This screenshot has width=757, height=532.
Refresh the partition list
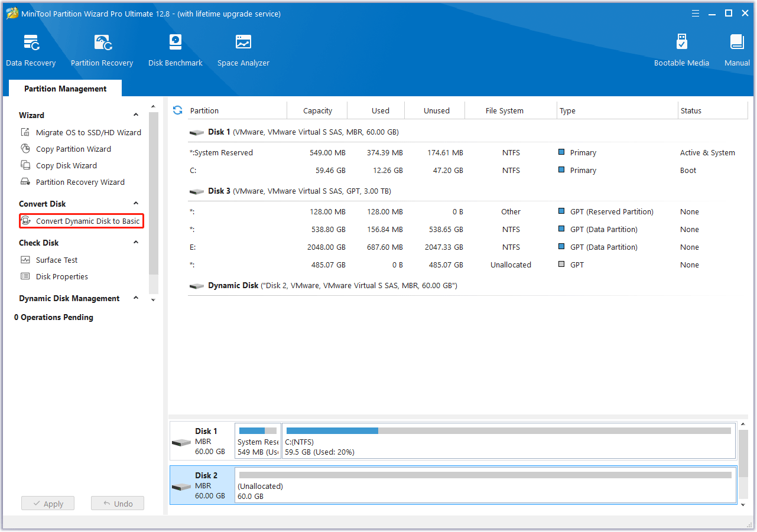177,110
